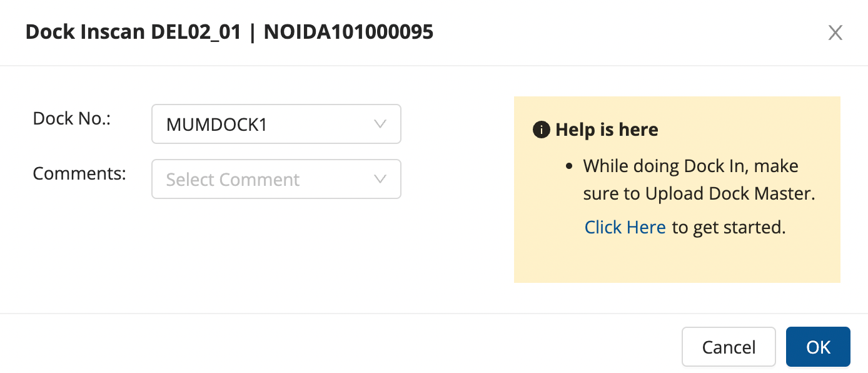Click the 'to get started' text

(729, 227)
